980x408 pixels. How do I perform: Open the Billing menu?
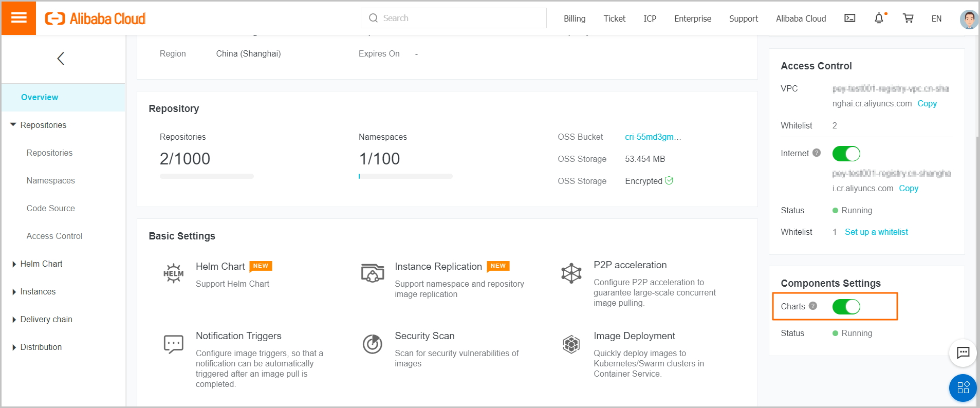575,18
